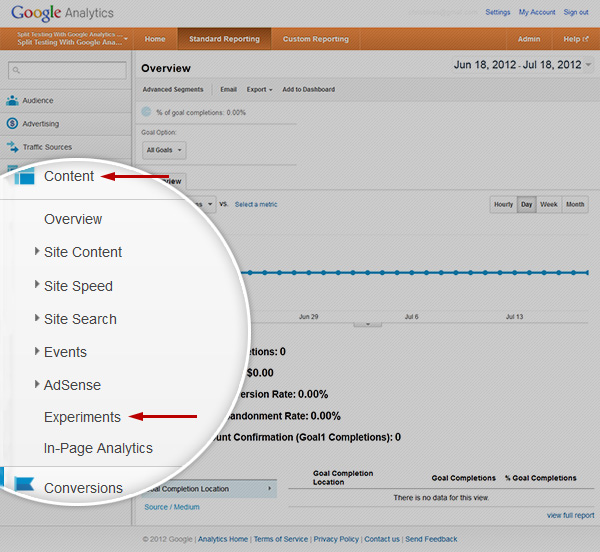Open the Help link in navbar

[x=576, y=39]
